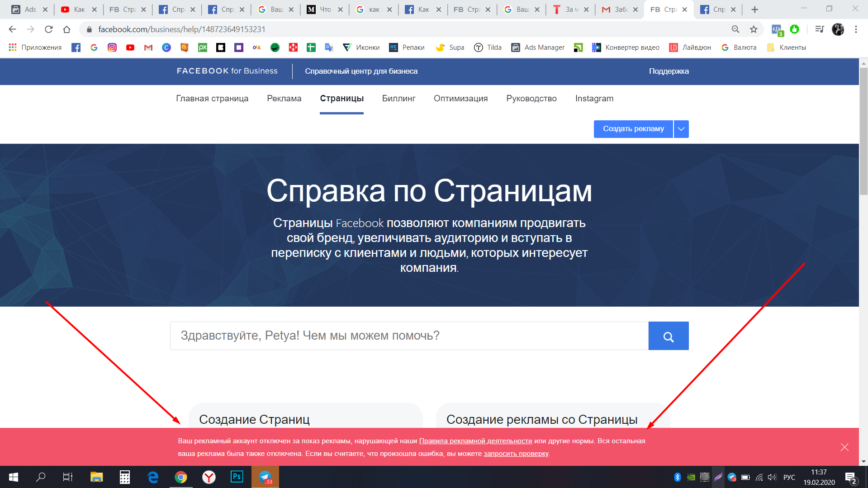
Task: Open the Клиенты bookmarks folder
Action: pos(786,47)
